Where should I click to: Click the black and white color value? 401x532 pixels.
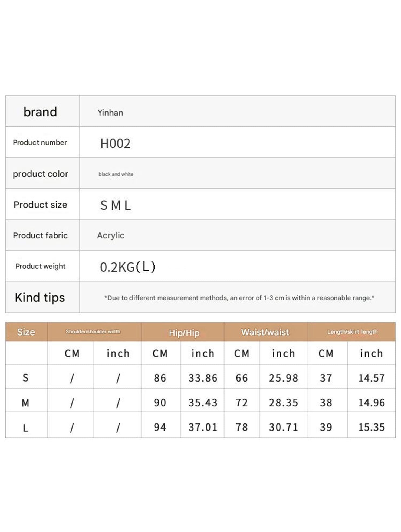116,174
